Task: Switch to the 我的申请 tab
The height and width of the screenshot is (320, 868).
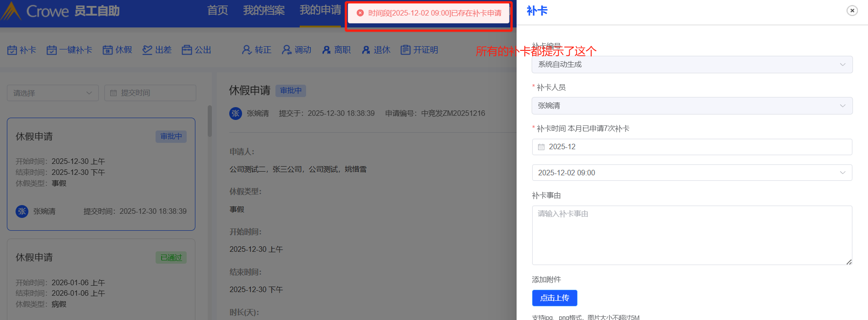Action: 320,11
